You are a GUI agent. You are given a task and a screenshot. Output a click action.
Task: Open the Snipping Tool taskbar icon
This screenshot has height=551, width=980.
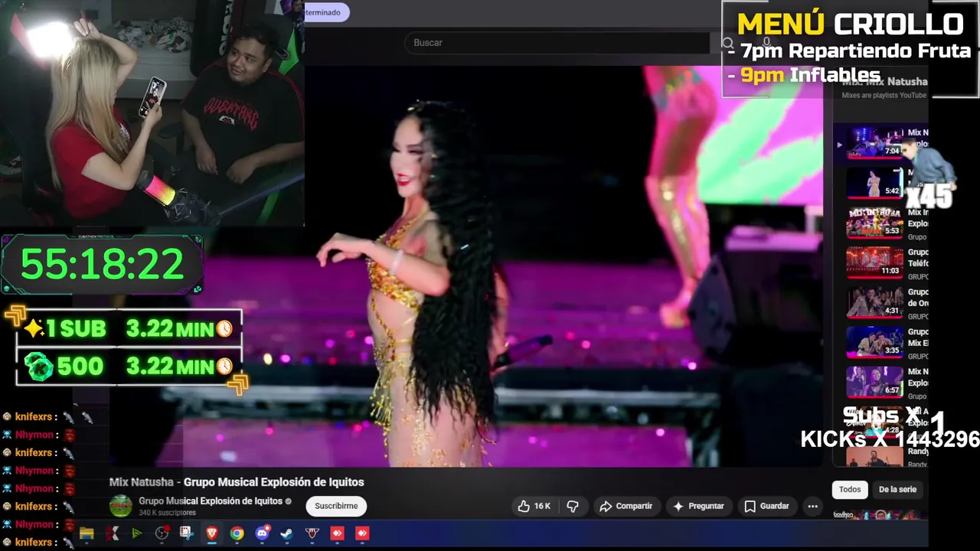click(x=187, y=533)
